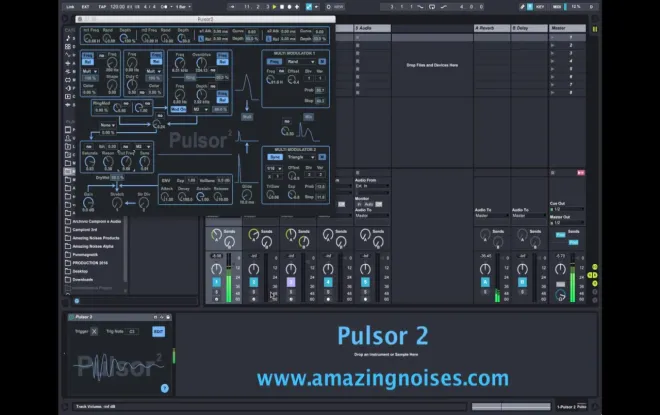
Task: Select Clips category icon in browser
Action: (68, 96)
